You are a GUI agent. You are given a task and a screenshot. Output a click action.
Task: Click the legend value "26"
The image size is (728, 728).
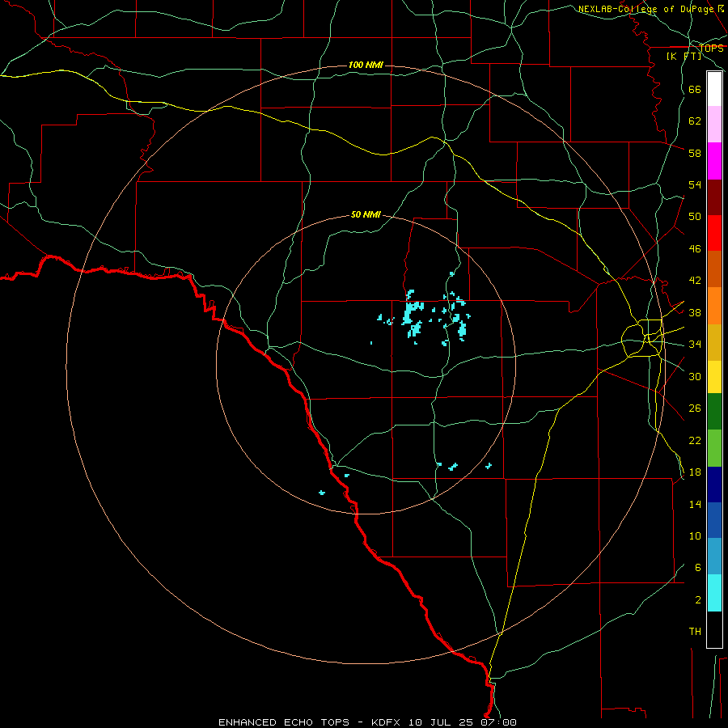[x=695, y=408]
